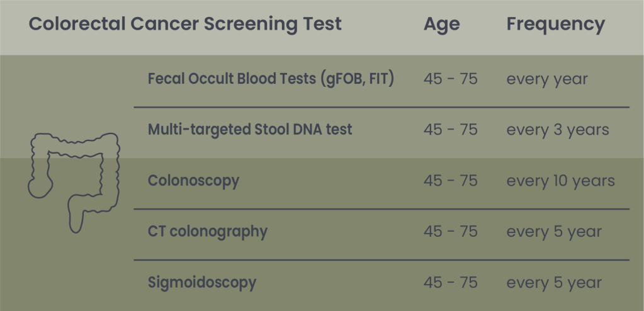
Task: Select the CT colonography age range value
Action: pyautogui.click(x=450, y=232)
